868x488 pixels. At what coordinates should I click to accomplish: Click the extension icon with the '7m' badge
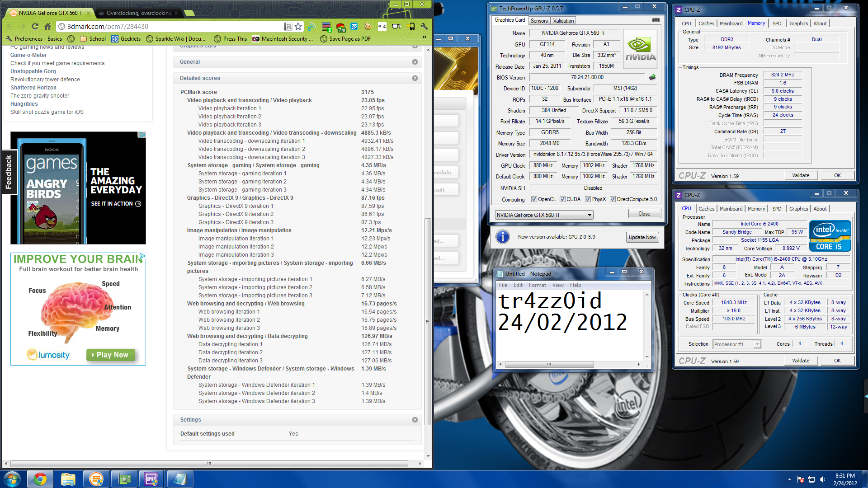[x=341, y=27]
